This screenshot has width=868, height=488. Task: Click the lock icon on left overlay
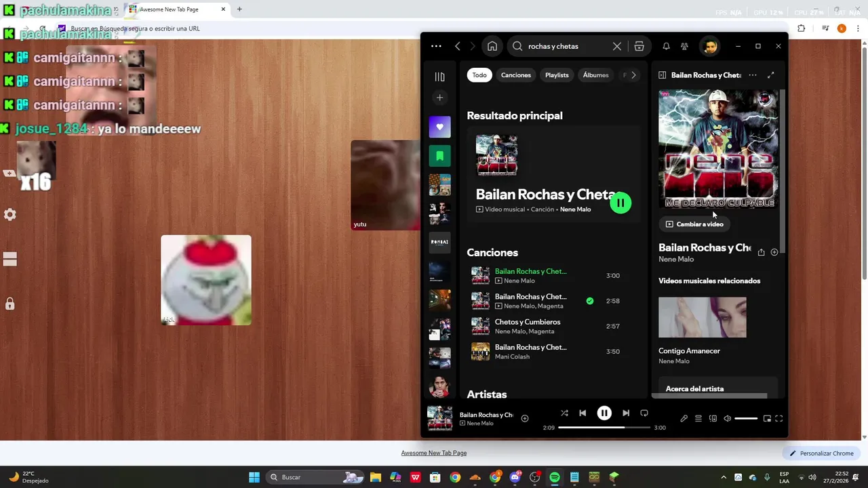(x=10, y=304)
